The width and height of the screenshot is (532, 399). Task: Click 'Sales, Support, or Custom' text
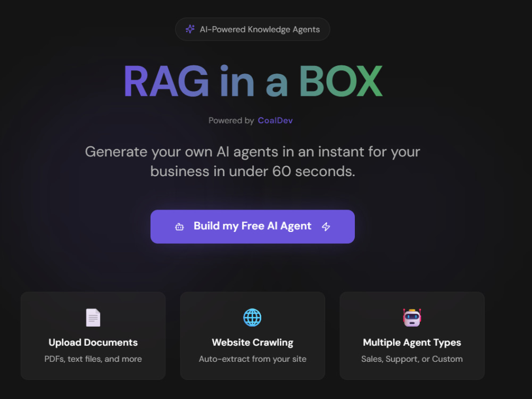[x=412, y=359]
